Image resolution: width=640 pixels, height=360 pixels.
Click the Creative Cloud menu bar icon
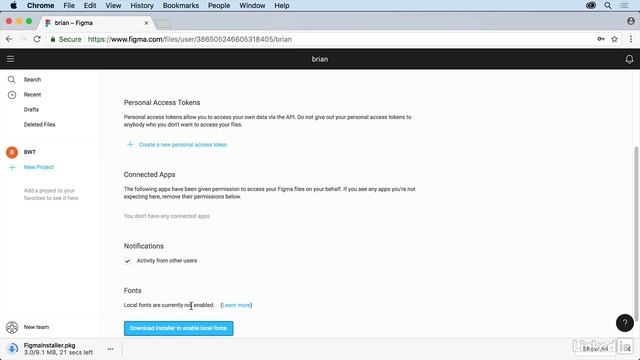click(591, 5)
